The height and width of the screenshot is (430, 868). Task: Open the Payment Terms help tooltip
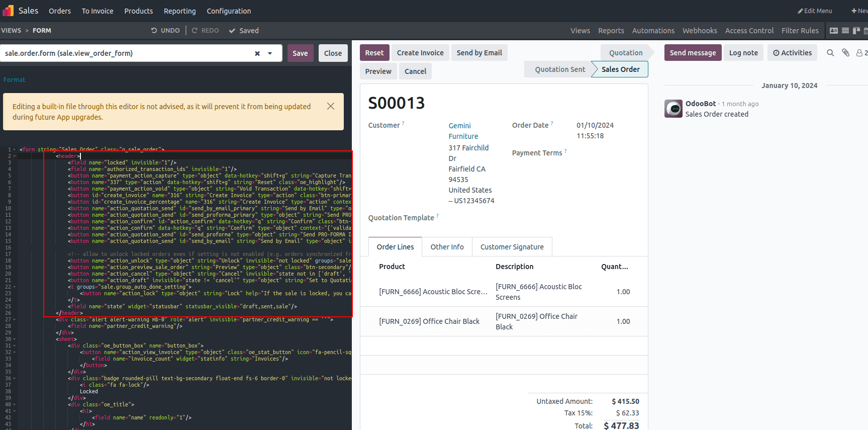click(x=565, y=151)
